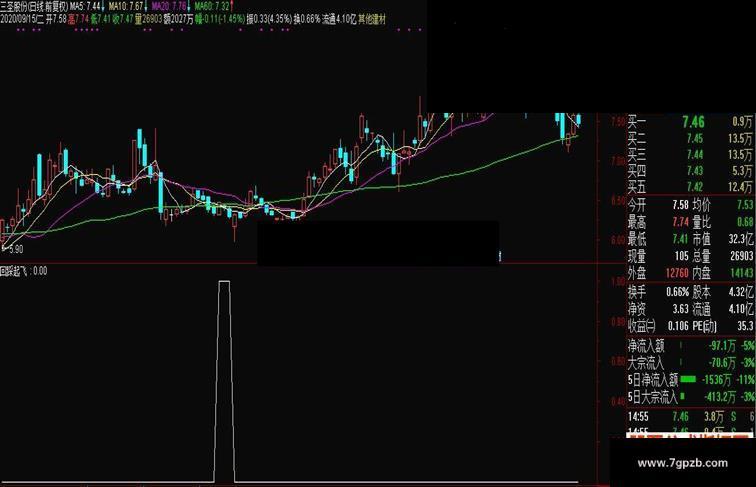756x487 pixels.
Task: Select the MA5: 7.44 indicator label
Action: [85, 6]
